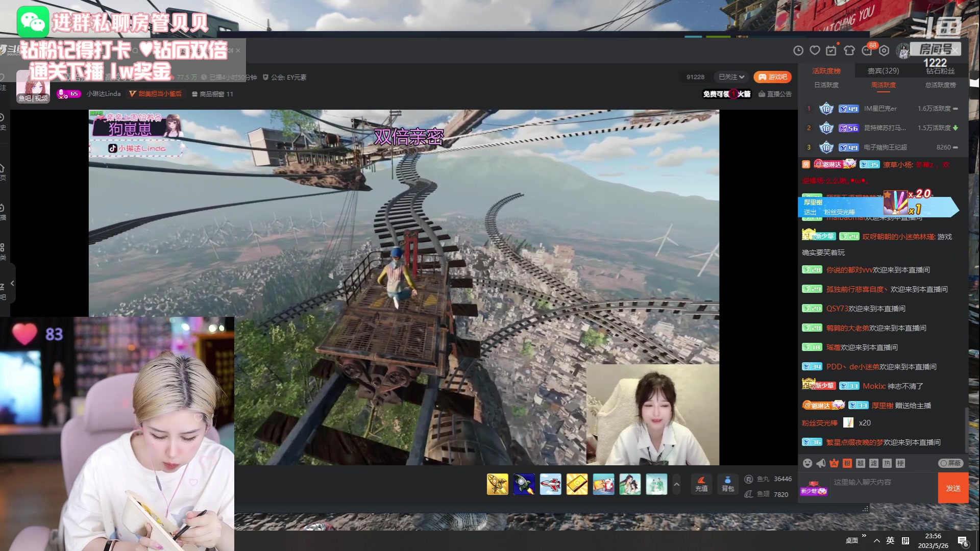The width and height of the screenshot is (980, 551).
Task: Click the 公会: EY元素 guild link
Action: click(x=284, y=78)
